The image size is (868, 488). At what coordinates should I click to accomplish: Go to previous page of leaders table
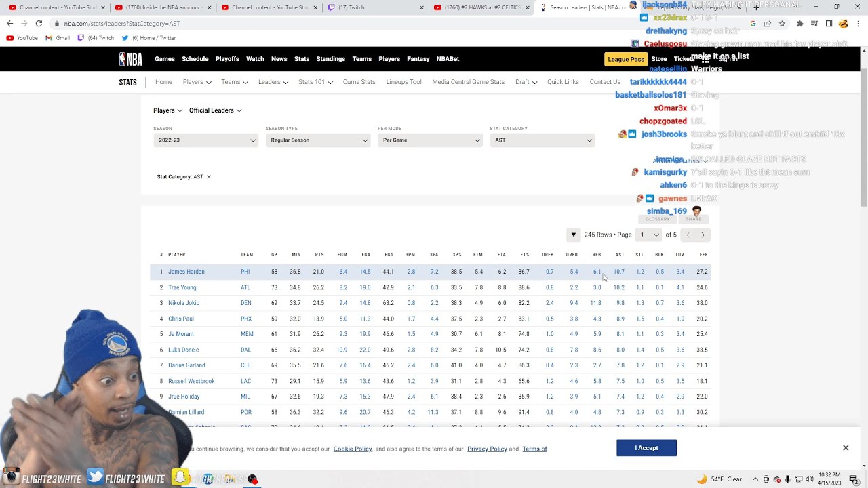click(688, 235)
